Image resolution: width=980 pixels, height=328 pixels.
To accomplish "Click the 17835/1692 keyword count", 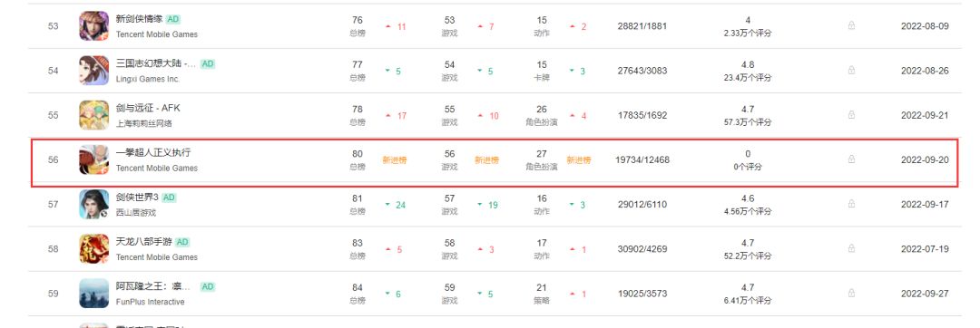I will (642, 115).
